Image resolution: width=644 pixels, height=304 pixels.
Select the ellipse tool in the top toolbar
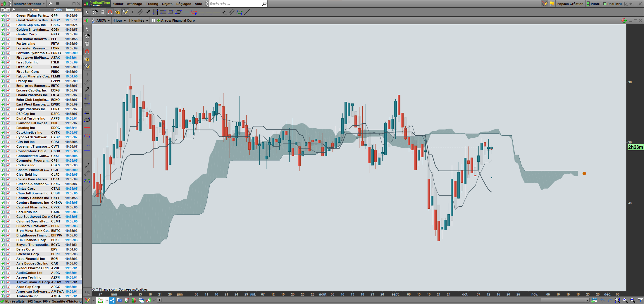point(178,12)
